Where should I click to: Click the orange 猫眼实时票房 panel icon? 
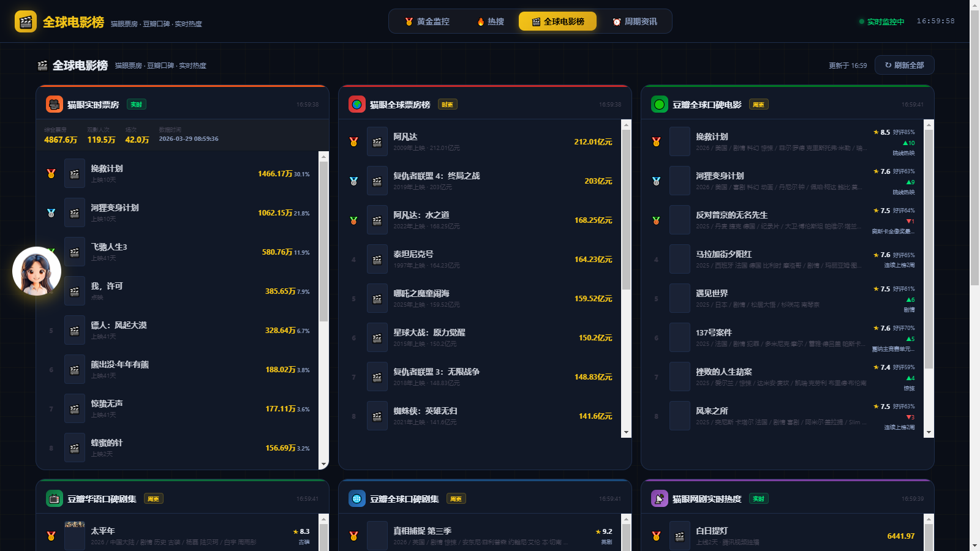tap(55, 105)
